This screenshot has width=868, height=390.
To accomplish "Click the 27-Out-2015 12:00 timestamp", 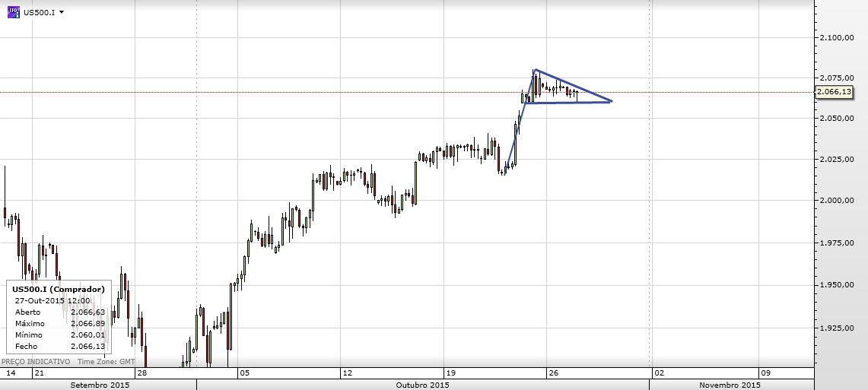I will pyautogui.click(x=52, y=300).
